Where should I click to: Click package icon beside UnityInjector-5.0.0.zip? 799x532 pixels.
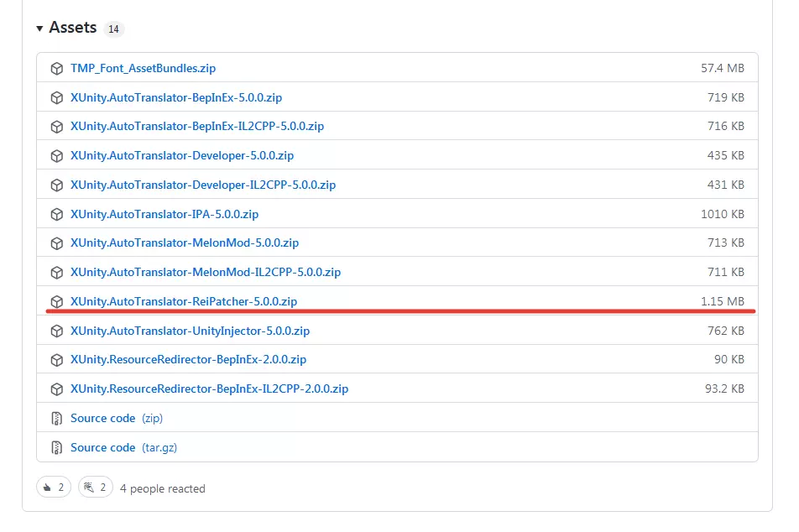point(56,331)
